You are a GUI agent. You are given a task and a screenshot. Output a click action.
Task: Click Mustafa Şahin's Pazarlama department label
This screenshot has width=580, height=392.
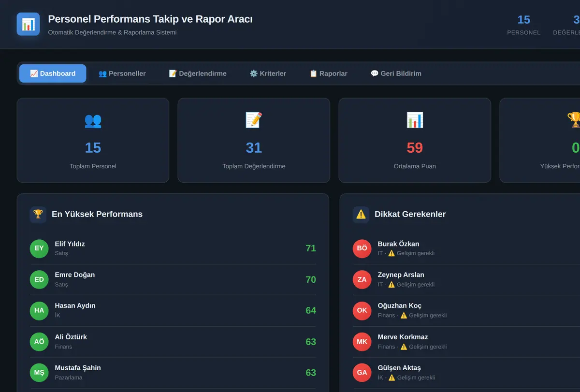pyautogui.click(x=69, y=377)
